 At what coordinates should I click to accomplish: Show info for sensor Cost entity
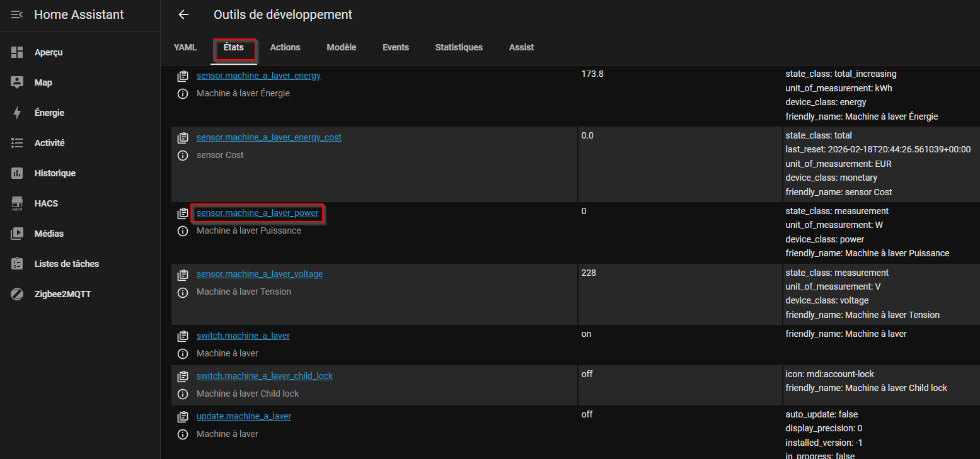[x=183, y=156]
